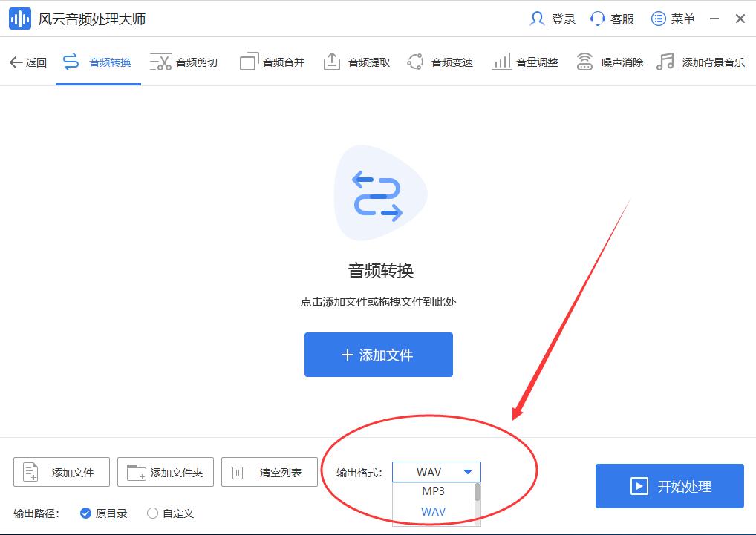Close the application window
Image resolution: width=756 pixels, height=535 pixels.
tap(740, 19)
